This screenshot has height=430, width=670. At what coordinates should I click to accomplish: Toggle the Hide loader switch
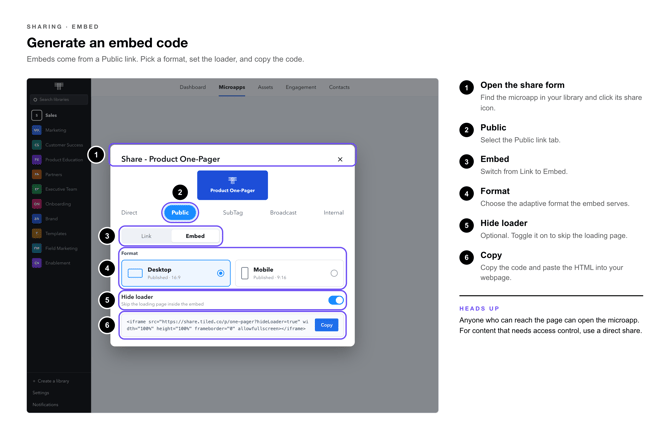coord(336,300)
